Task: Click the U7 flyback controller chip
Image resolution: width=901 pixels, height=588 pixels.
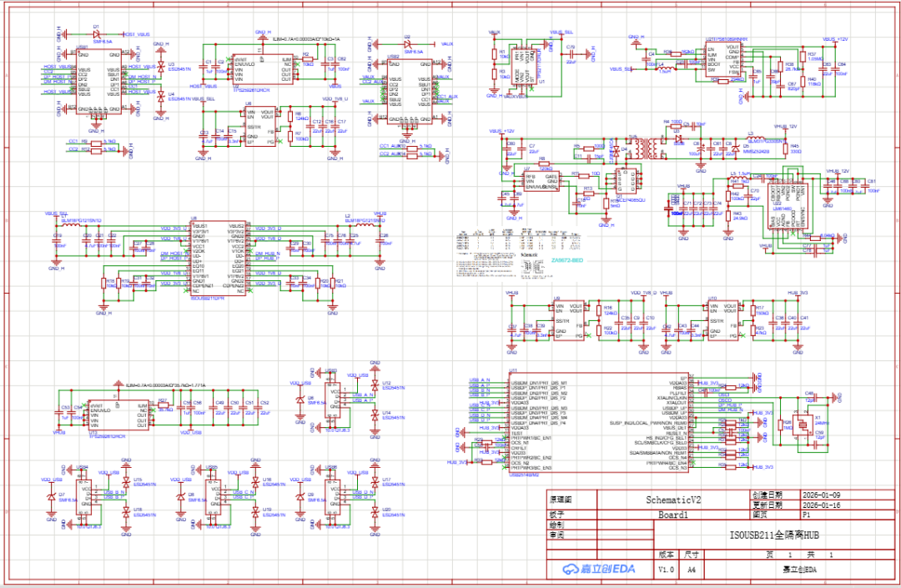Action: 540,183
